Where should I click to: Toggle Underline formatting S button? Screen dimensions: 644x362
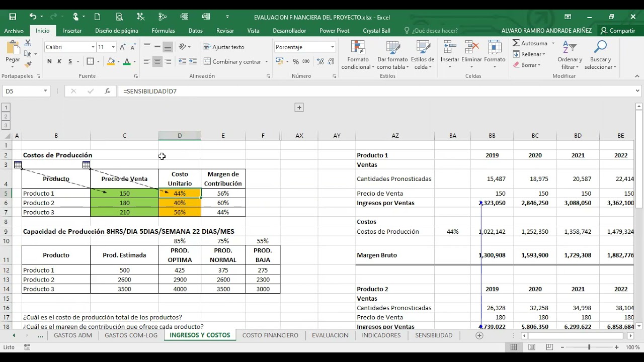tap(70, 61)
